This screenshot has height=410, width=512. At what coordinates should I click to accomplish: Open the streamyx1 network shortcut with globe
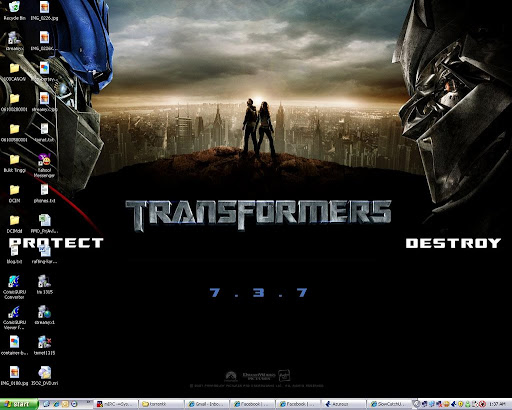[44, 315]
